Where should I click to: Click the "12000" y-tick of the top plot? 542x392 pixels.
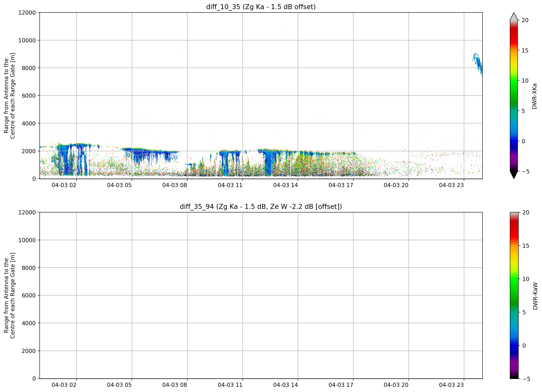coord(27,13)
